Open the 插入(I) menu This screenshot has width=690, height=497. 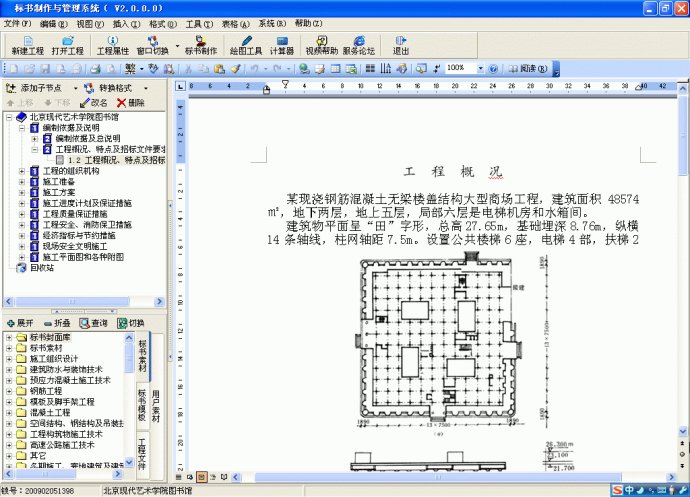[x=126, y=24]
